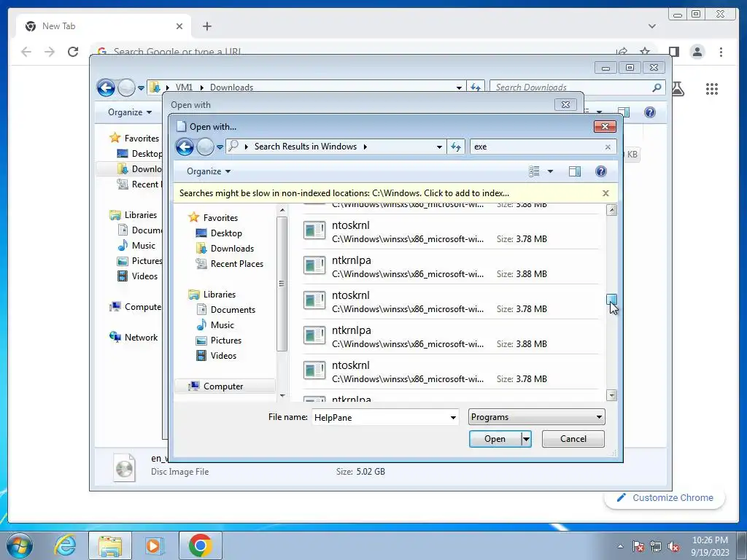The height and width of the screenshot is (560, 747).
Task: Click Refresh icon next to Search Results address bar
Action: [456, 147]
